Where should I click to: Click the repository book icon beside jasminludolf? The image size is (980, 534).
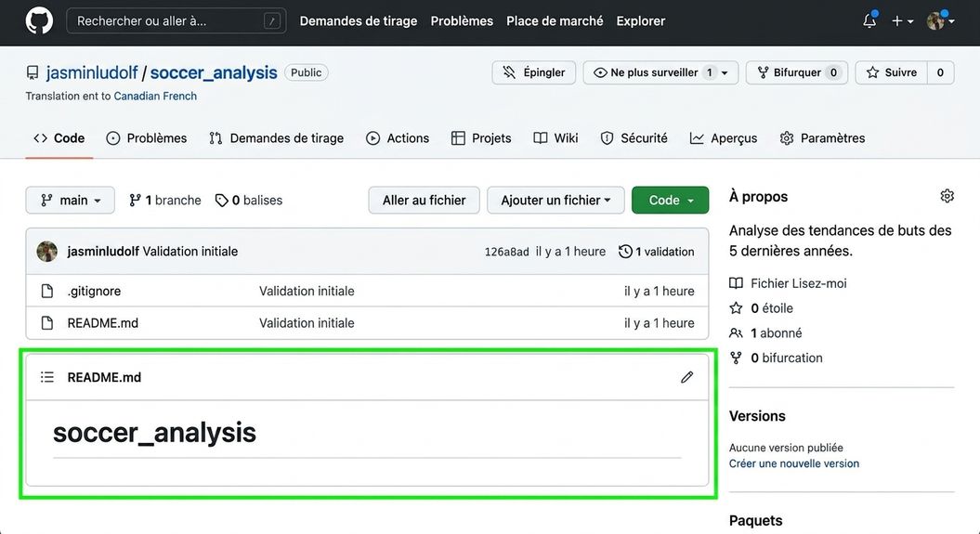tap(32, 73)
